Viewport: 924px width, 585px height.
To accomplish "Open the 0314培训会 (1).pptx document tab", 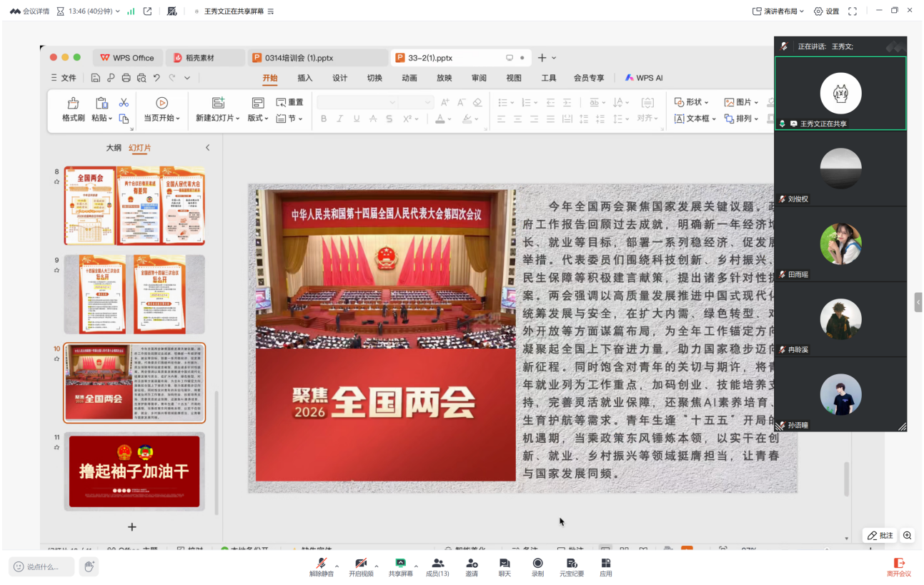I will (299, 58).
